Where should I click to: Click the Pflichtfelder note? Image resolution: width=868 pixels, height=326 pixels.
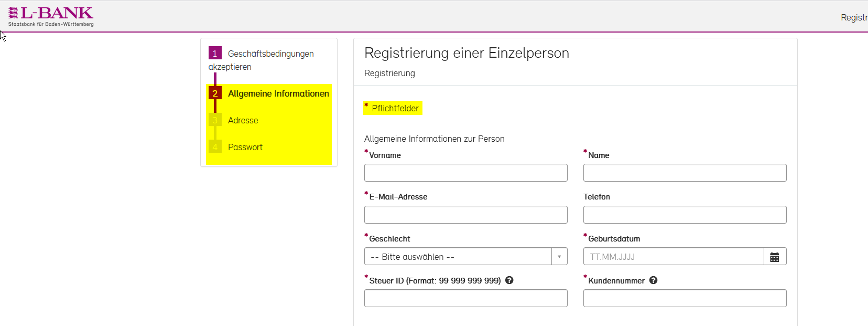(393, 108)
